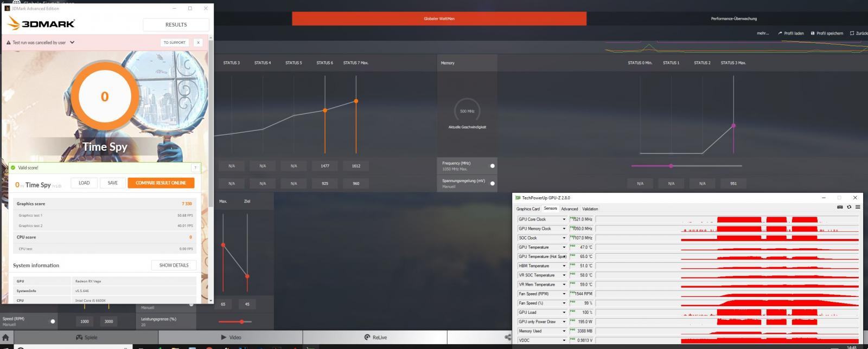This screenshot has width=868, height=349.
Task: Open GPU Temperature sensor dropdown
Action: pos(564,247)
